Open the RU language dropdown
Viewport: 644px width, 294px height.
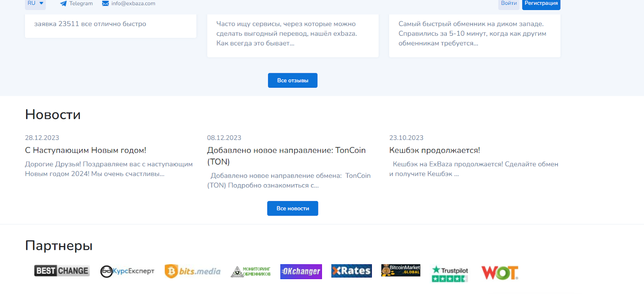tap(35, 4)
